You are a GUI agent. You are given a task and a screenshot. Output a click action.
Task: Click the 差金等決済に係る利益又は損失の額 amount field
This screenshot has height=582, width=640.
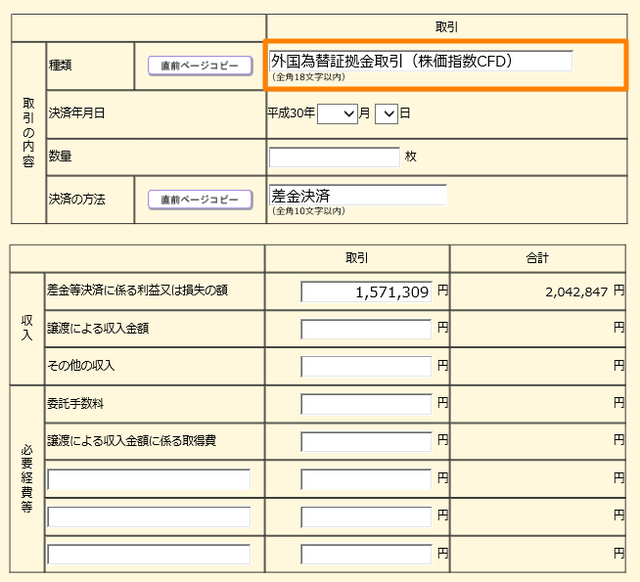click(x=366, y=292)
